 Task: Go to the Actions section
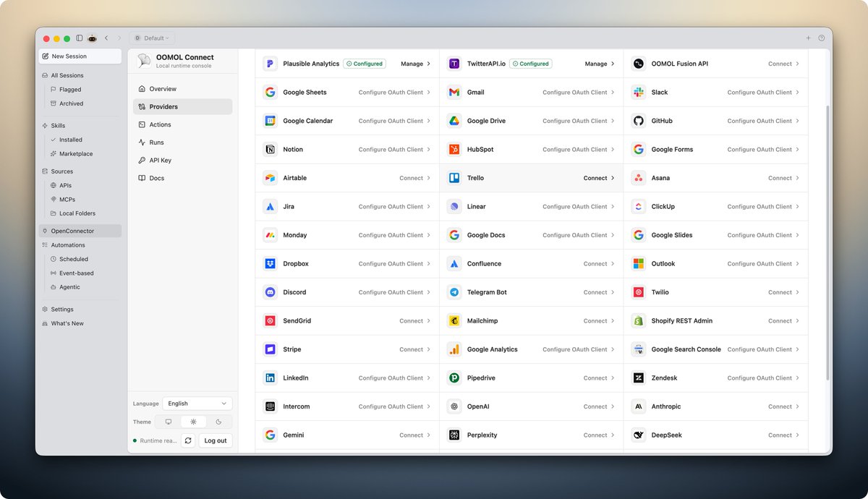pos(182,124)
